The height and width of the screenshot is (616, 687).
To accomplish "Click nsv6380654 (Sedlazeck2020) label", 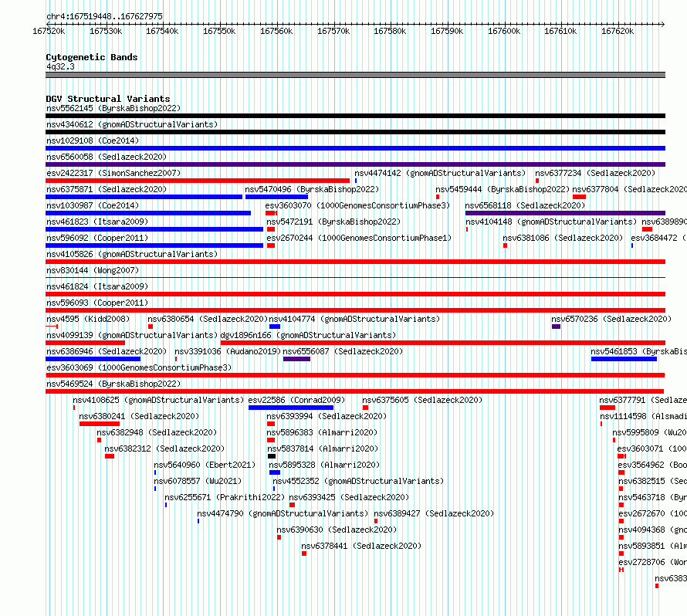I will (208, 319).
